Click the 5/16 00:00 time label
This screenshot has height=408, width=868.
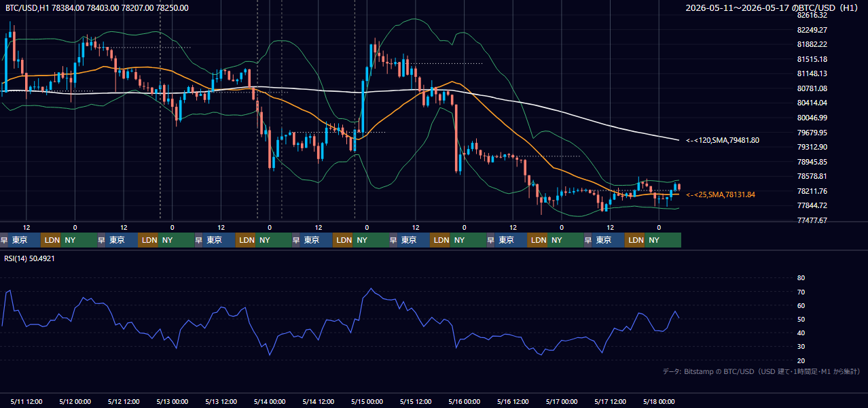coord(465,402)
